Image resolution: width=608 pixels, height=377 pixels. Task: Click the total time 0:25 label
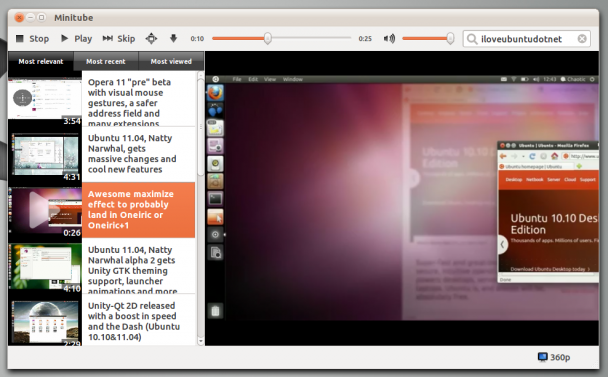pyautogui.click(x=365, y=39)
